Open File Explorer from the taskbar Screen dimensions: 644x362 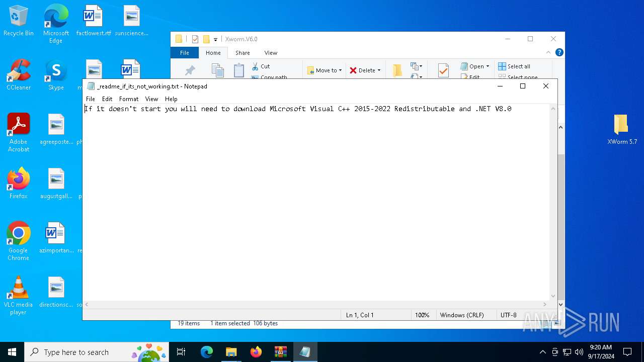231,352
